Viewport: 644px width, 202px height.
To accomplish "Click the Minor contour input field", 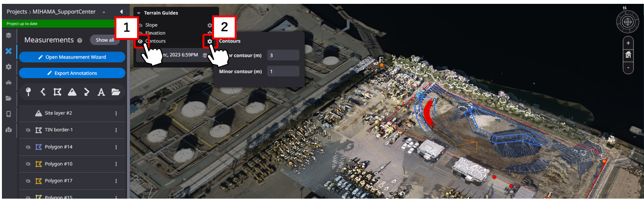I will point(283,71).
